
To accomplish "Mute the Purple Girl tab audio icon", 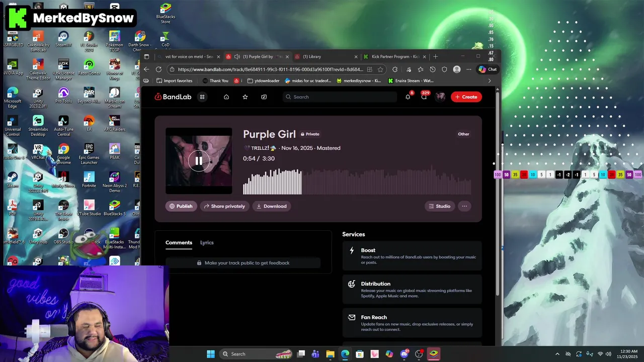I will pos(237,57).
